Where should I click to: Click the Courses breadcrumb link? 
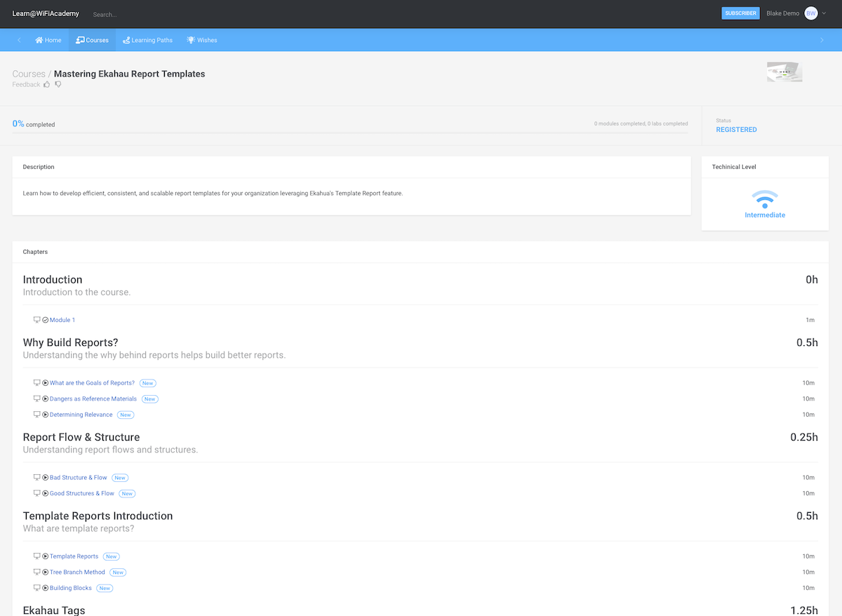click(29, 74)
